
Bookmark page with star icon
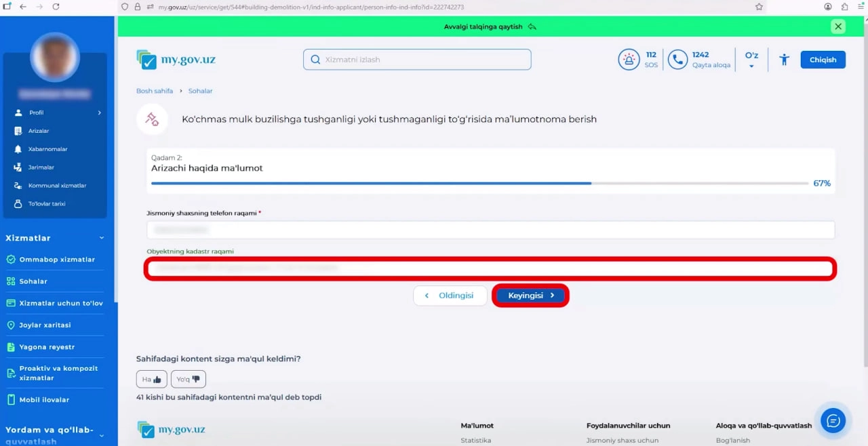pos(759,7)
